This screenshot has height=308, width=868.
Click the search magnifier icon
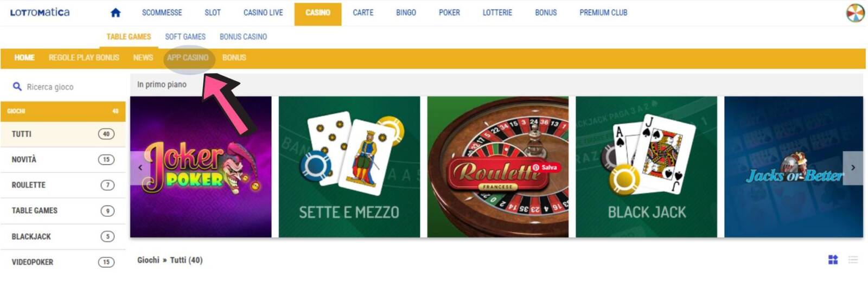tap(17, 87)
